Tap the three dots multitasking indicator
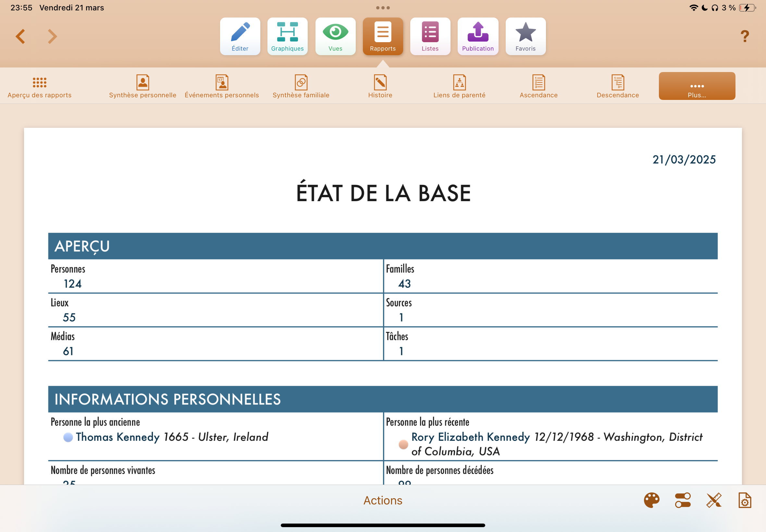The height and width of the screenshot is (532, 766). pyautogui.click(x=383, y=8)
